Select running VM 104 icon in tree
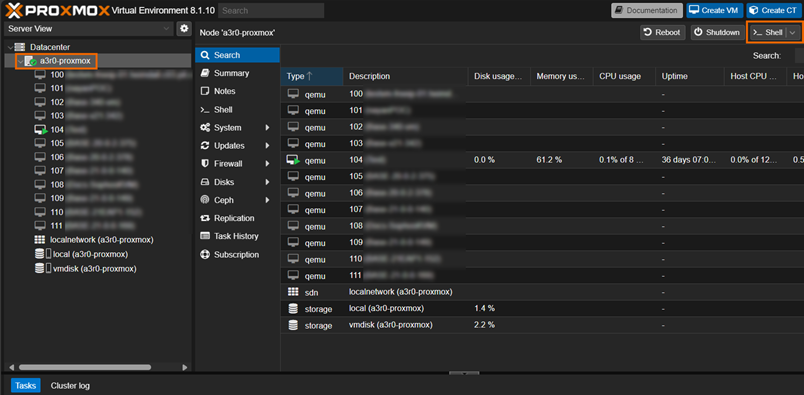This screenshot has height=395, width=804. pyautogui.click(x=41, y=130)
